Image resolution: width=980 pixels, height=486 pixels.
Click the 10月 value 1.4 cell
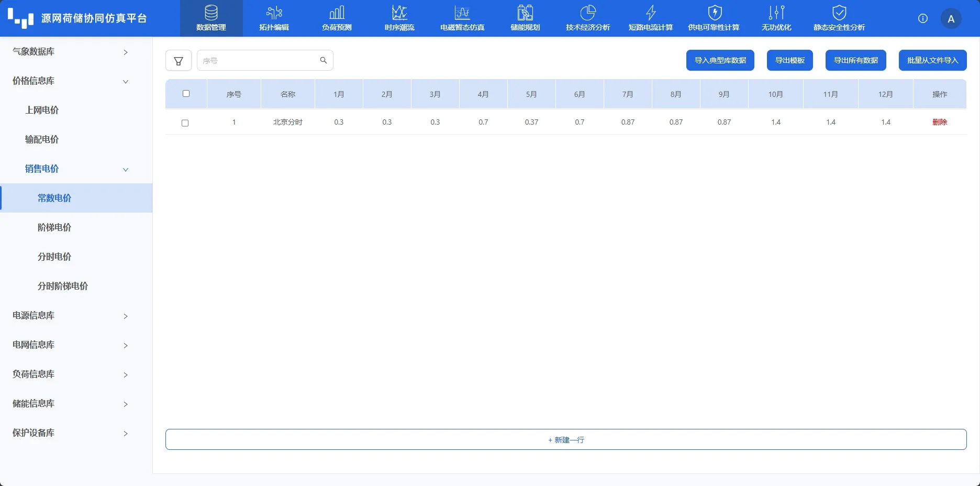coord(776,122)
